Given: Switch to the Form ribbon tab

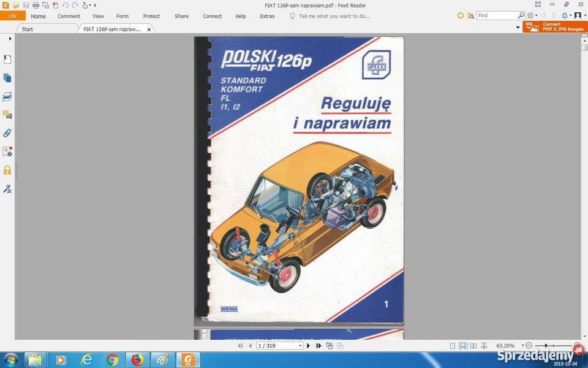Looking at the screenshot, I should pos(123,16).
